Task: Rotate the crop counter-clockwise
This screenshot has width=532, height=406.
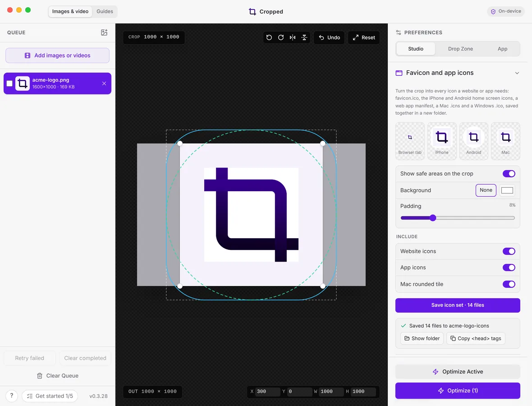Action: coord(269,37)
